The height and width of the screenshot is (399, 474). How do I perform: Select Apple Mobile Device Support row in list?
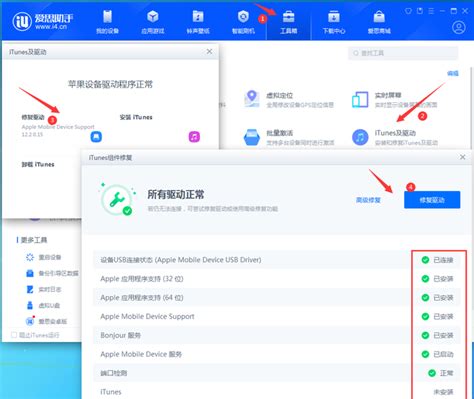pos(277,316)
